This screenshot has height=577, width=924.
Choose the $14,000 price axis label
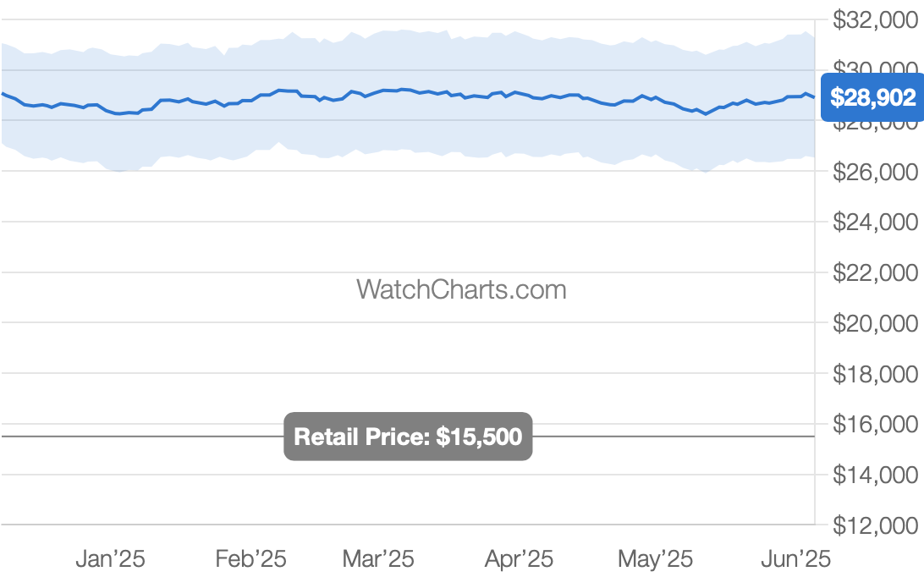pyautogui.click(x=875, y=475)
